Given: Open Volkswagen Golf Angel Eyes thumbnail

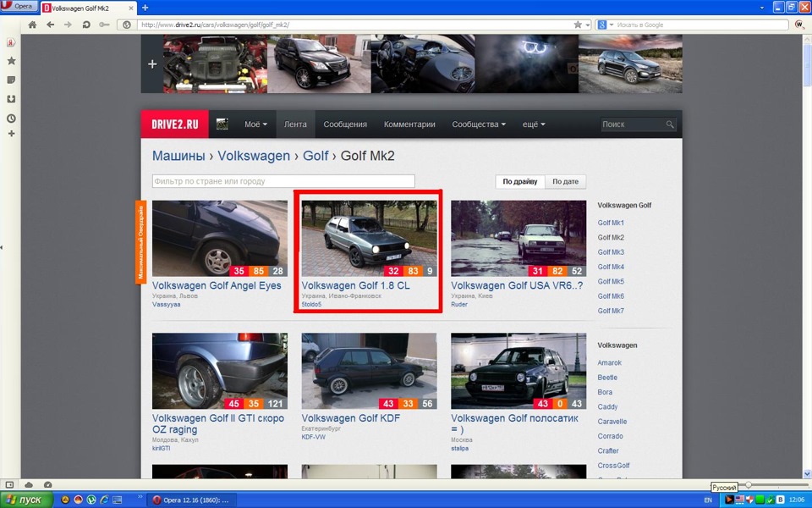Looking at the screenshot, I should coord(220,239).
